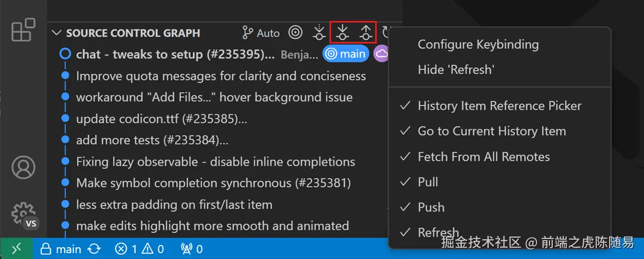Click errors and warnings count in status bar
Screen dimensions: 644x259
coord(140,249)
